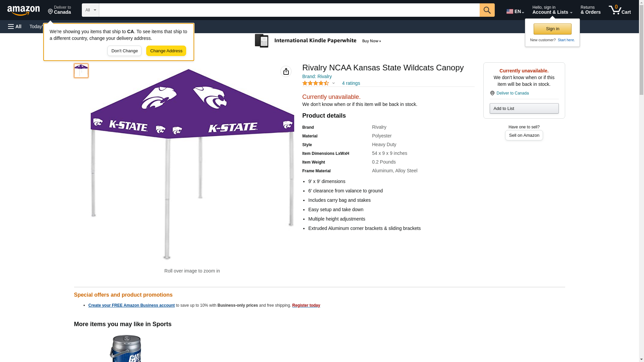Image resolution: width=644 pixels, height=362 pixels.
Task: Click the magnifier search submit button
Action: (x=487, y=10)
